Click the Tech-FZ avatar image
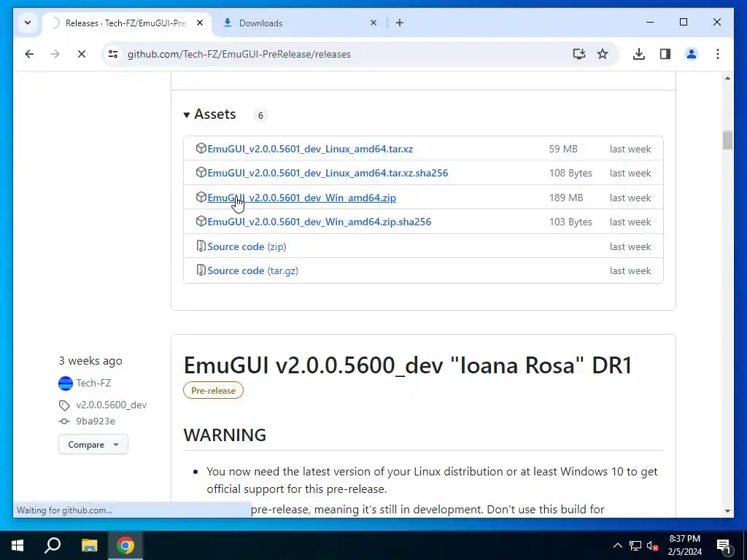 65,384
